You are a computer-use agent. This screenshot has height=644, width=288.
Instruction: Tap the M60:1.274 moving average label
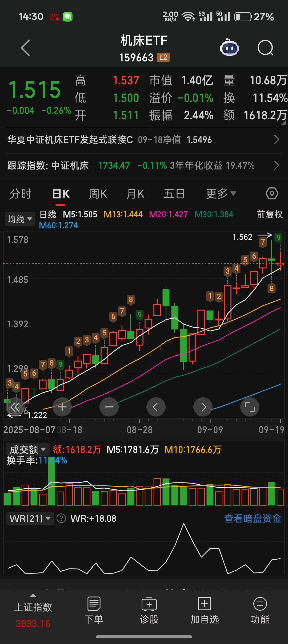[58, 226]
